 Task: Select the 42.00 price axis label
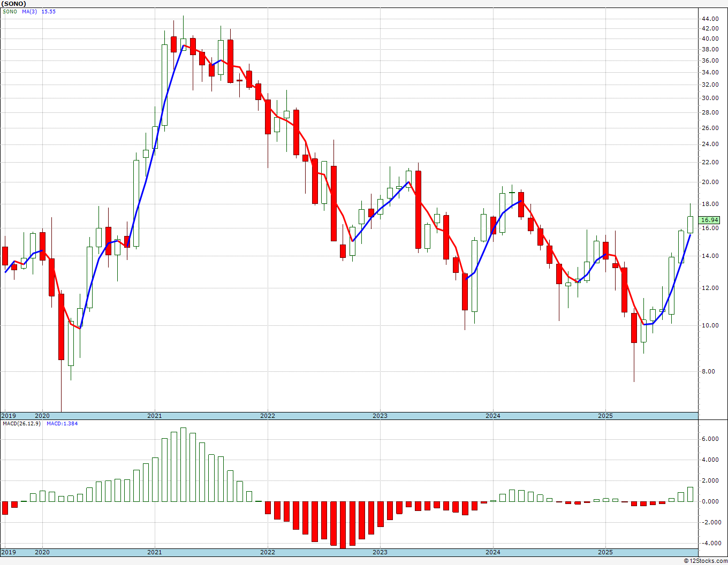(710, 28)
